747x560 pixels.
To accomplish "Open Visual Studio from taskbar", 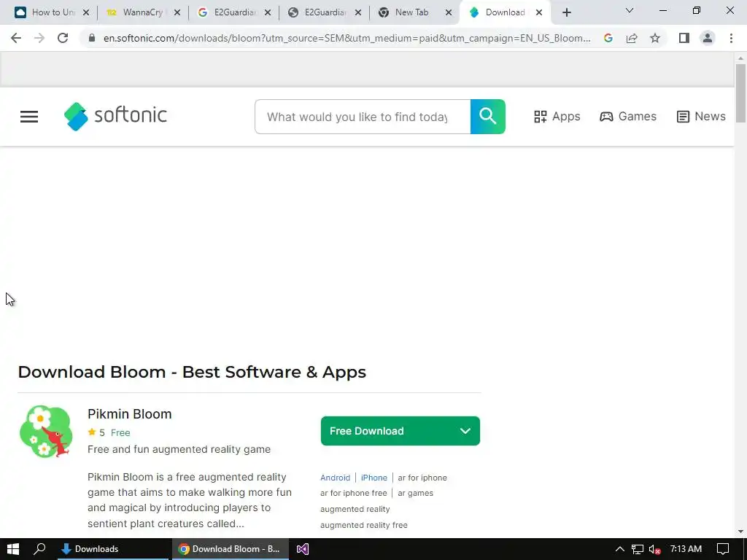I will (303, 549).
